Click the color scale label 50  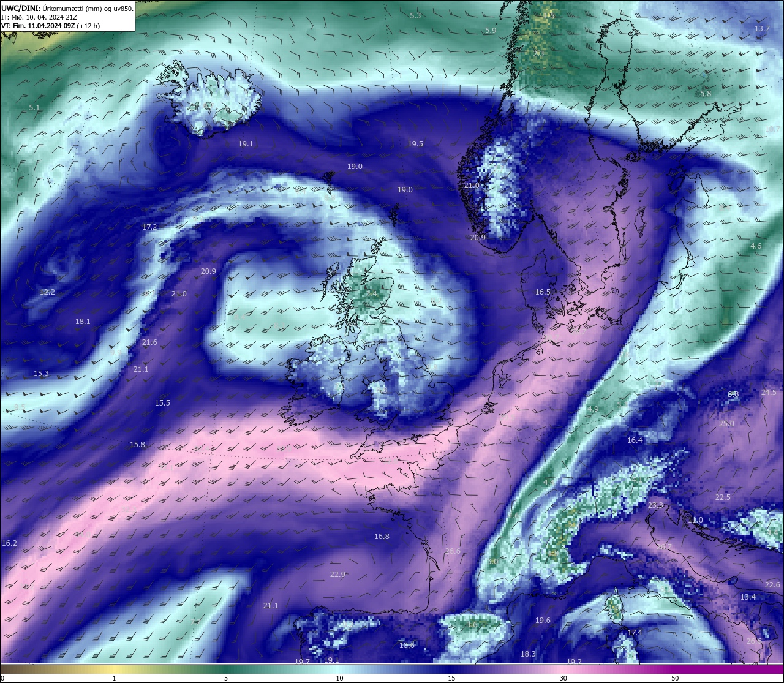[x=675, y=678]
